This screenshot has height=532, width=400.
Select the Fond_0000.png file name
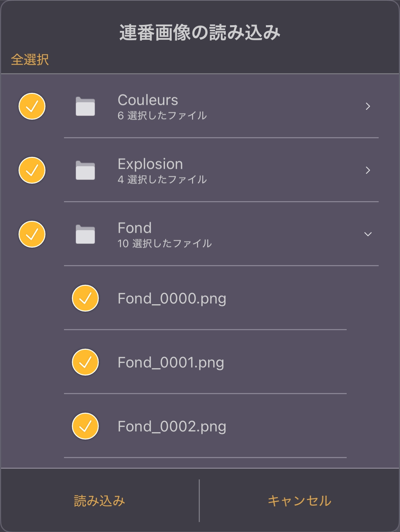click(172, 299)
